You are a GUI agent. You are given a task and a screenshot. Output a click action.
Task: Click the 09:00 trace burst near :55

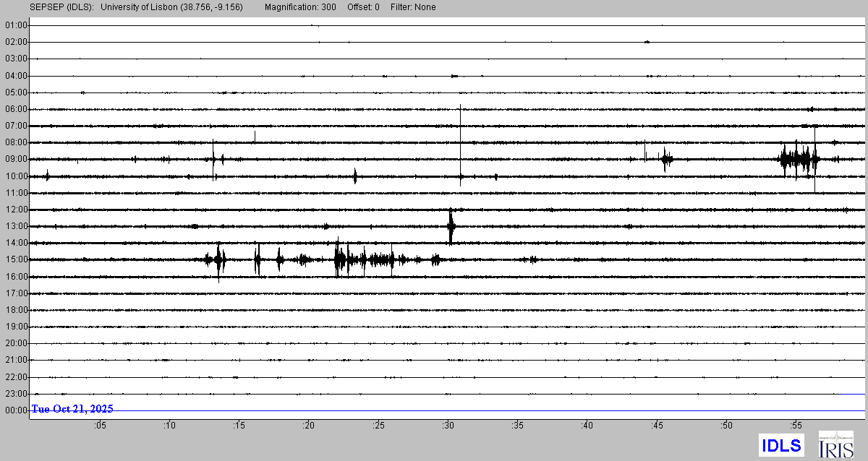pos(799,159)
